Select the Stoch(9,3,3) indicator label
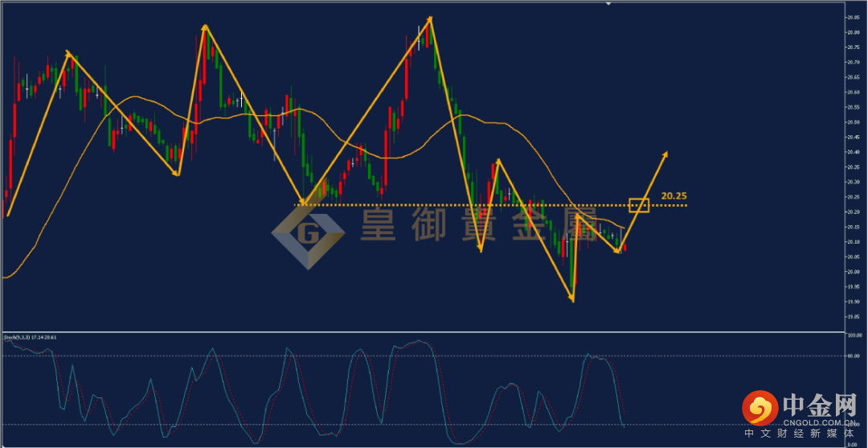Image resolution: width=868 pixels, height=448 pixels. (x=30, y=337)
